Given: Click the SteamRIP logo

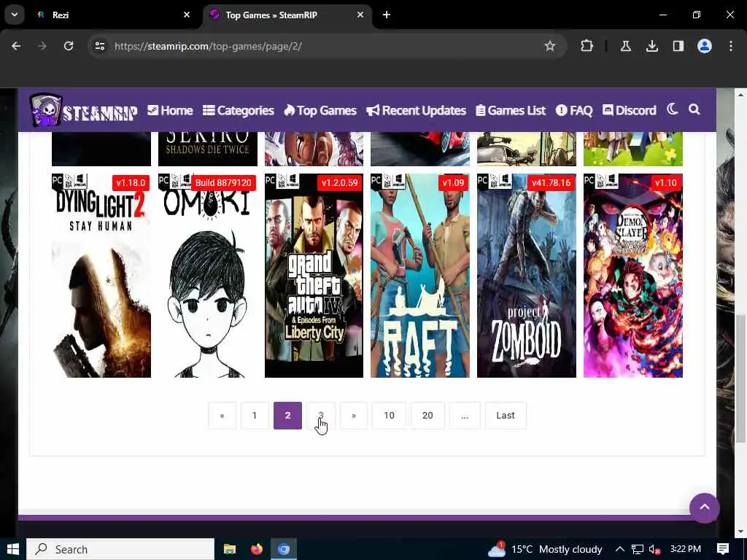Looking at the screenshot, I should [83, 111].
